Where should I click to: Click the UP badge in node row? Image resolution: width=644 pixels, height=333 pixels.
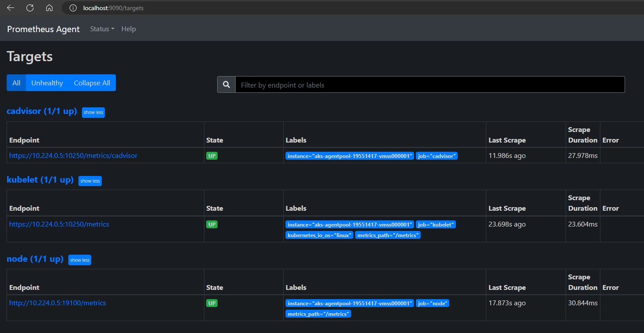pyautogui.click(x=212, y=303)
